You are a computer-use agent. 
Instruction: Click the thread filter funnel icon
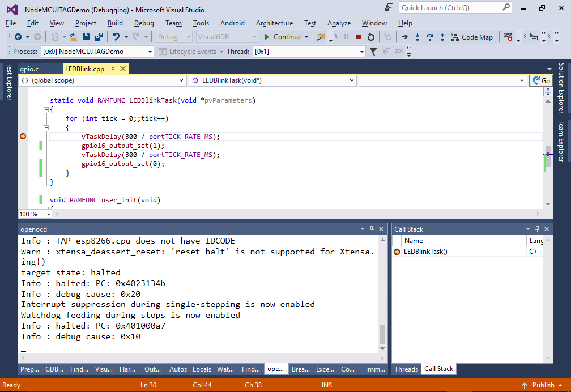pos(373,52)
